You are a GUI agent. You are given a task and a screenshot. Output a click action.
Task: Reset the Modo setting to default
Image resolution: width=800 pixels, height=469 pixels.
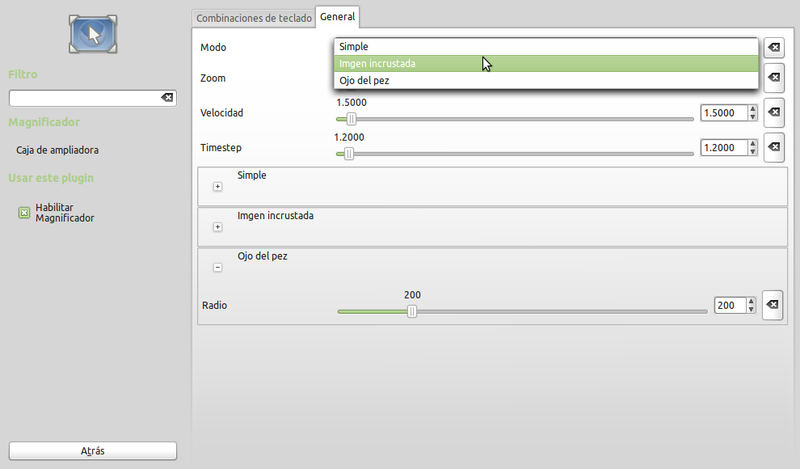click(773, 47)
